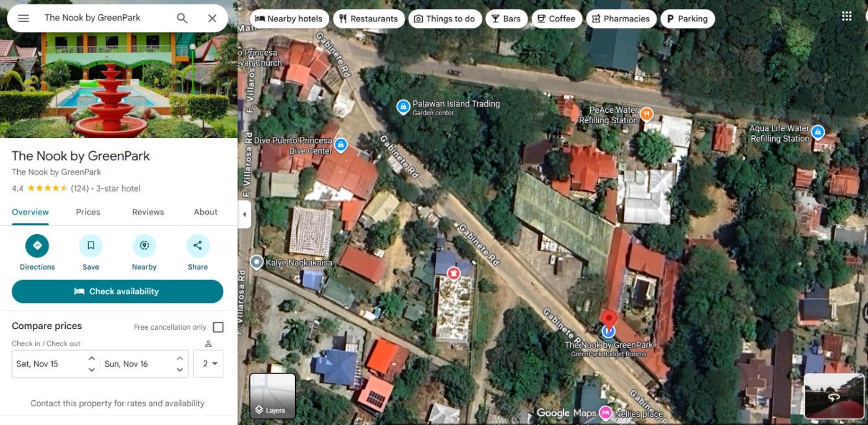
Task: Open the hamburger main menu
Action: [24, 18]
